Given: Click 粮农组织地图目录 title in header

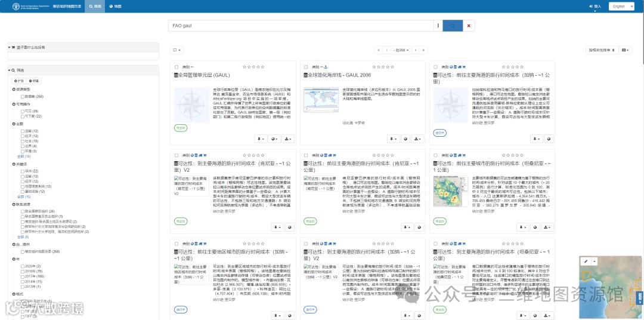Looking at the screenshot, I should tap(67, 6).
